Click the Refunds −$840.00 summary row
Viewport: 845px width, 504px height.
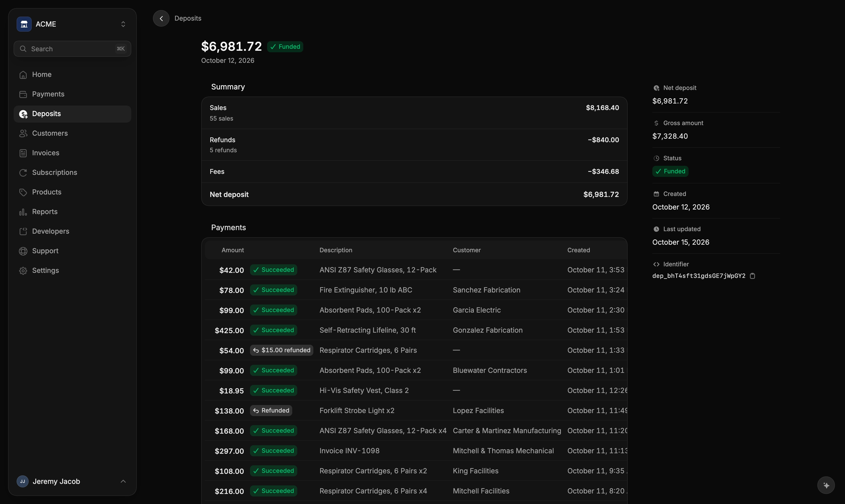click(414, 145)
